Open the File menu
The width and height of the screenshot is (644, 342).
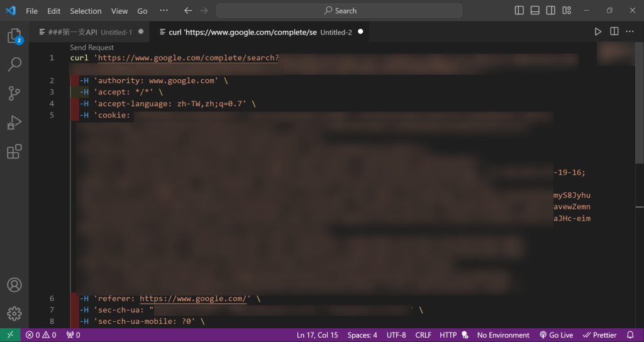click(31, 11)
